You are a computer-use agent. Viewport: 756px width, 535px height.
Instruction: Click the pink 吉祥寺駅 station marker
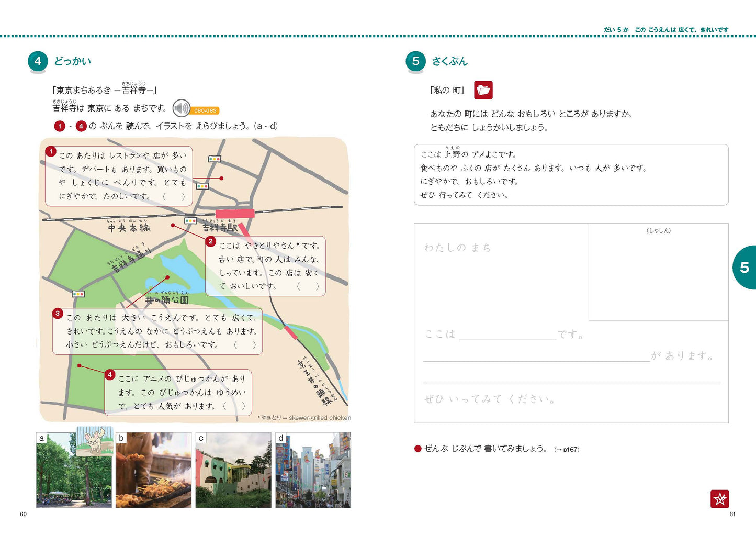click(x=235, y=213)
